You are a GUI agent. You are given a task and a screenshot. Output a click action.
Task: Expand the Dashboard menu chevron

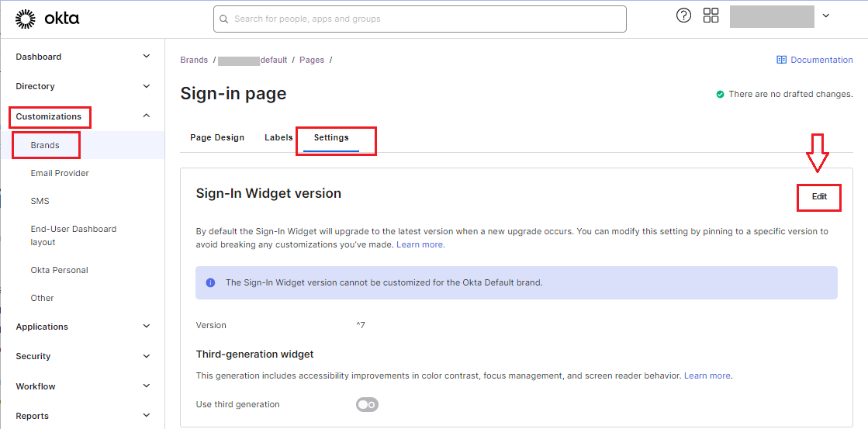point(146,57)
